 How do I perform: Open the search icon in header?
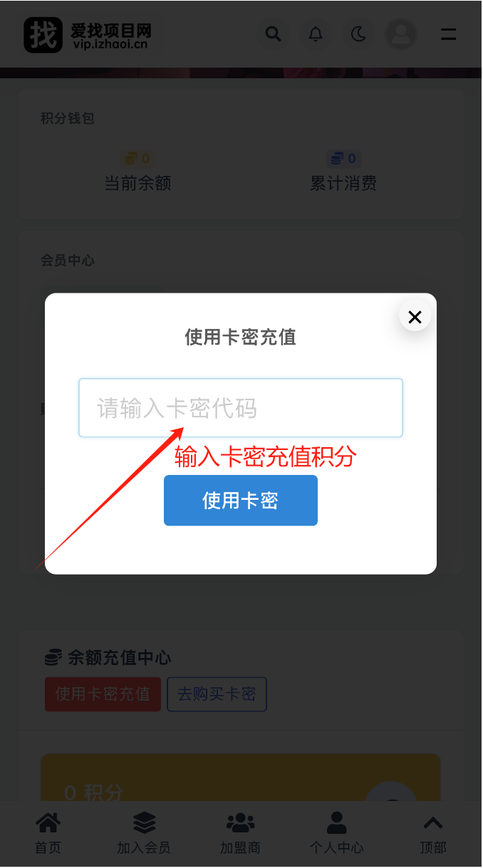(x=274, y=34)
